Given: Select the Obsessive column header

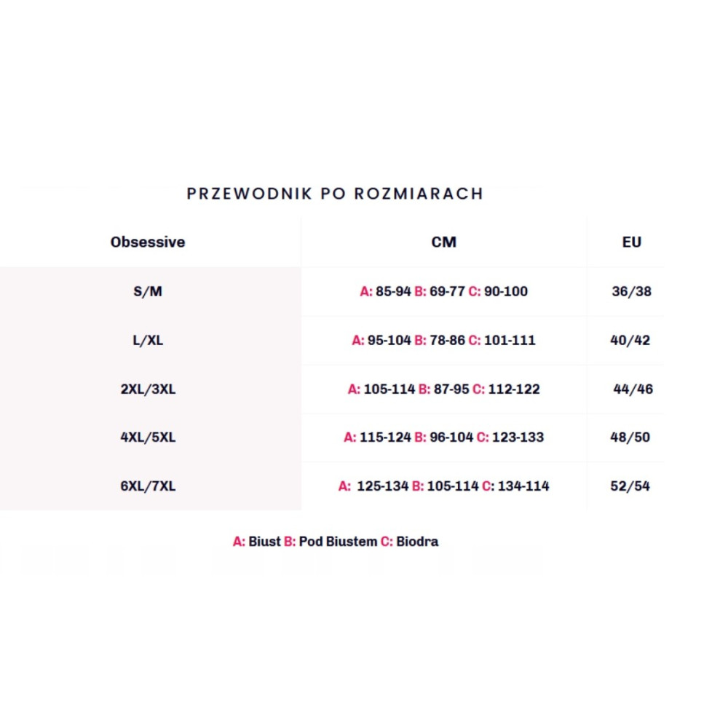Looking at the screenshot, I should (148, 242).
